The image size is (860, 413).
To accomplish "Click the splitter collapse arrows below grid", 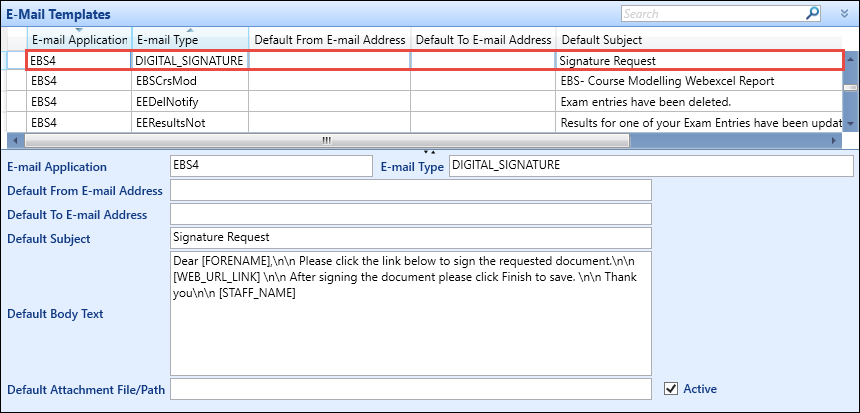I will coord(429,151).
